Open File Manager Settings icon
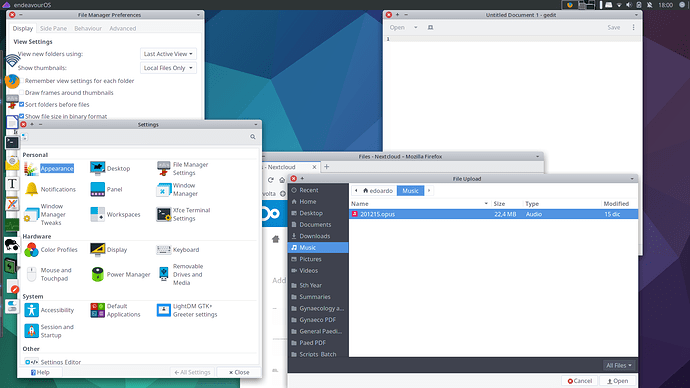690x388 pixels. (x=163, y=168)
